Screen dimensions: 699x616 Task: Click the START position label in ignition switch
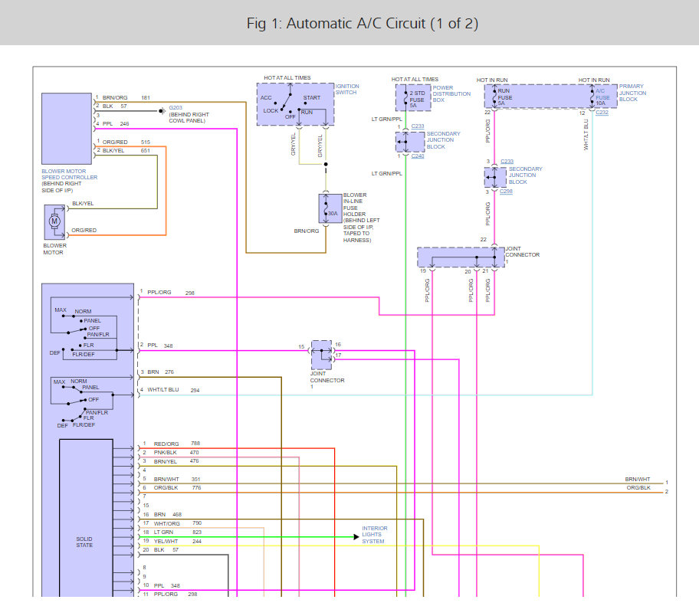point(312,97)
